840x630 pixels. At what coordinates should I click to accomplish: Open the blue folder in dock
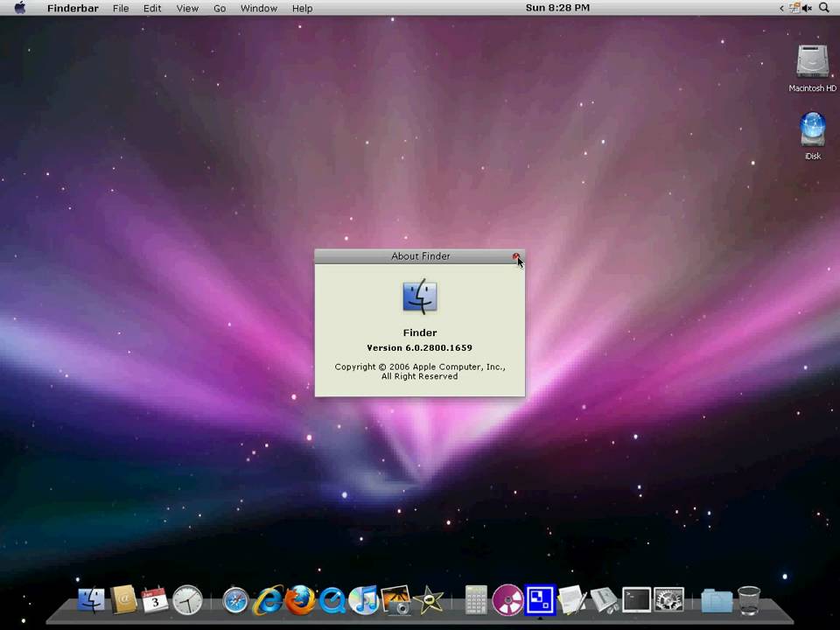pos(717,600)
